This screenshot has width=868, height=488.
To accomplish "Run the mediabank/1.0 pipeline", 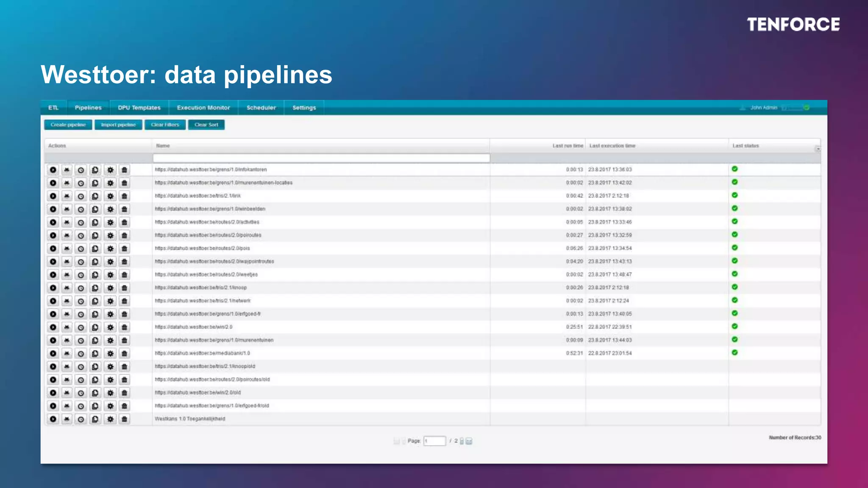I will [53, 354].
